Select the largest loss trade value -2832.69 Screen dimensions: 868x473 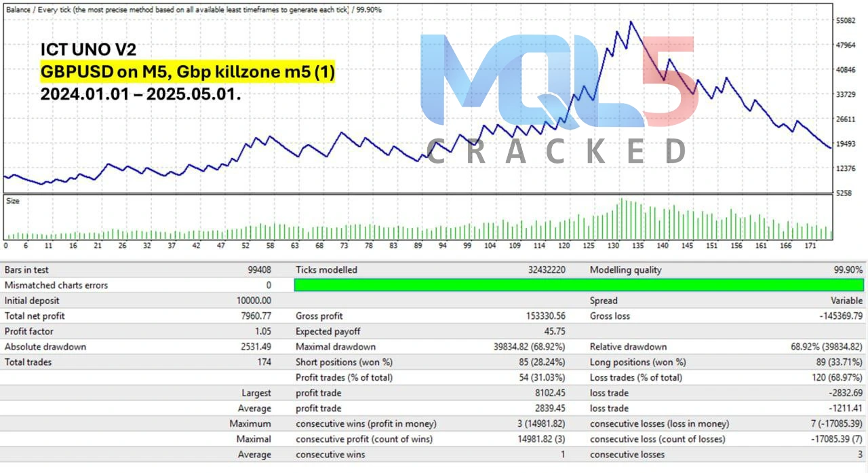click(x=845, y=393)
